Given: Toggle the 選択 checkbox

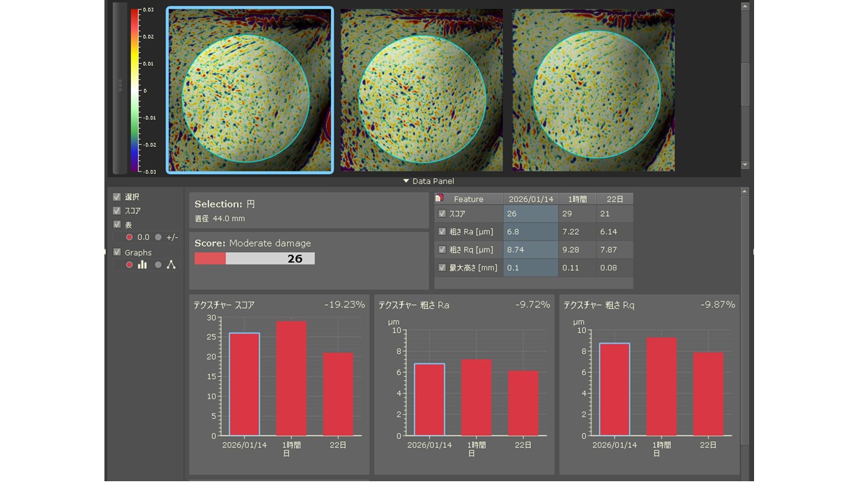Looking at the screenshot, I should coord(117,197).
